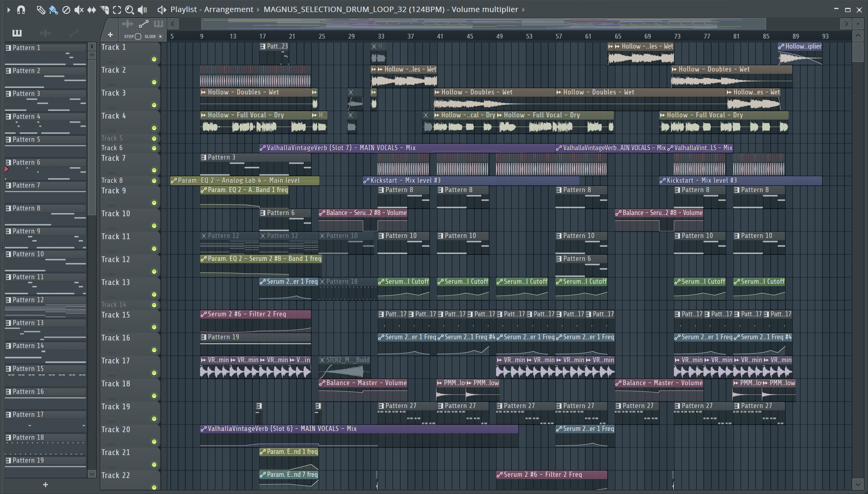
Task: Enable the STEP editing checkbox
Action: [138, 36]
